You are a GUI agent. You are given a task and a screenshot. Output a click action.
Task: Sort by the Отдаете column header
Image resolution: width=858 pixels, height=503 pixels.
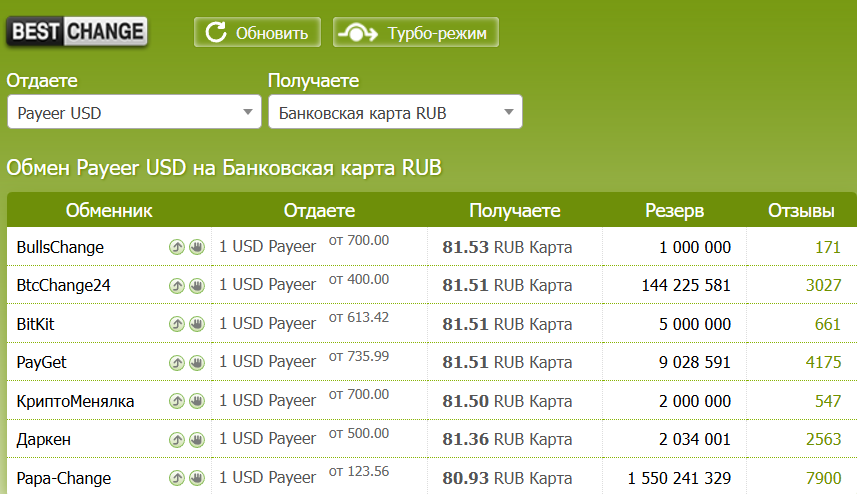319,211
